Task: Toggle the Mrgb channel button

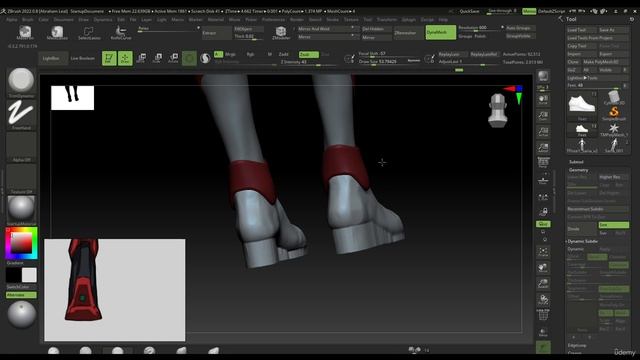Action: click(230, 54)
